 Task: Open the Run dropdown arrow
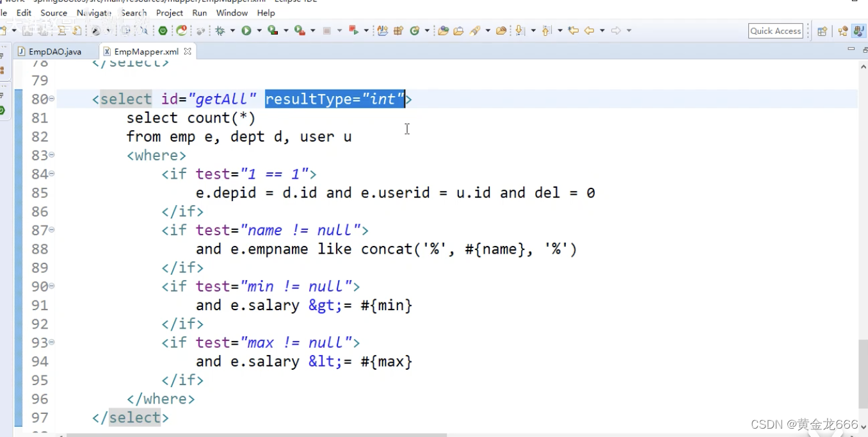coord(259,31)
